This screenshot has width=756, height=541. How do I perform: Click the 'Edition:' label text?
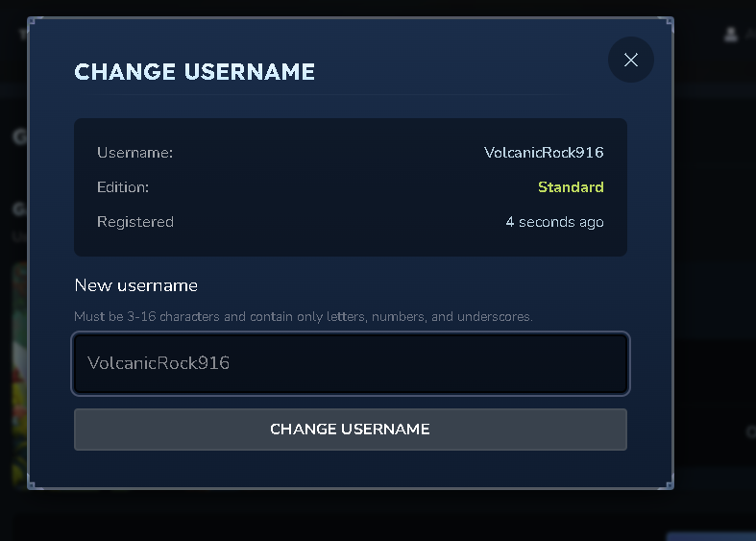pos(123,187)
